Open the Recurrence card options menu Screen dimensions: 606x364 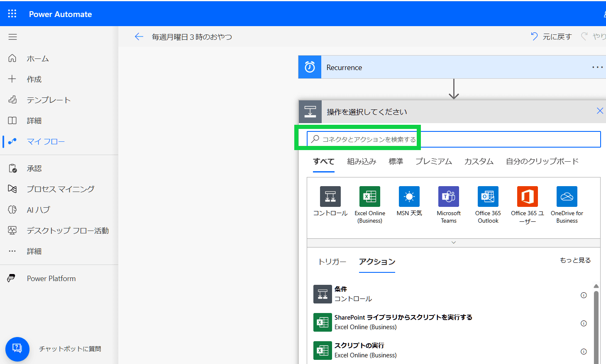click(597, 67)
